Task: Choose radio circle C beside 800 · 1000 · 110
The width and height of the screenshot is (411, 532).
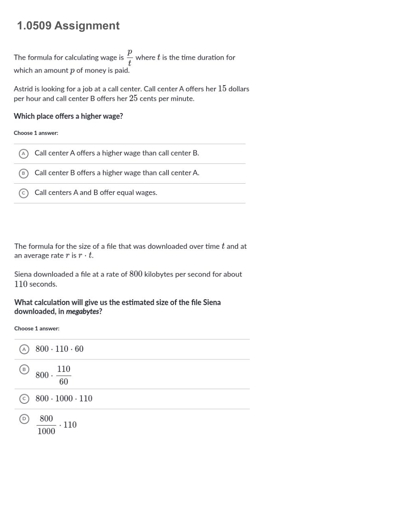Action: [x=24, y=399]
